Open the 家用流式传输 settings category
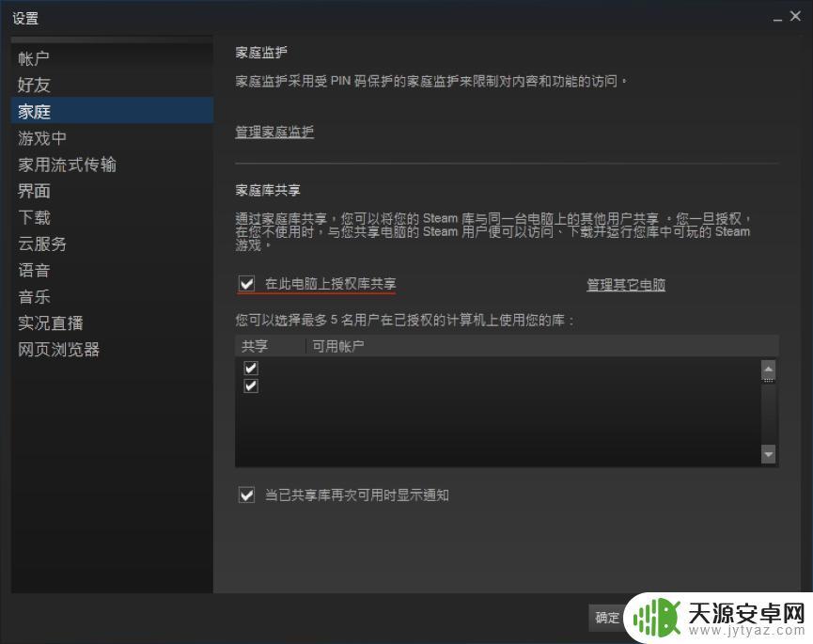813x644 pixels. tap(112, 165)
